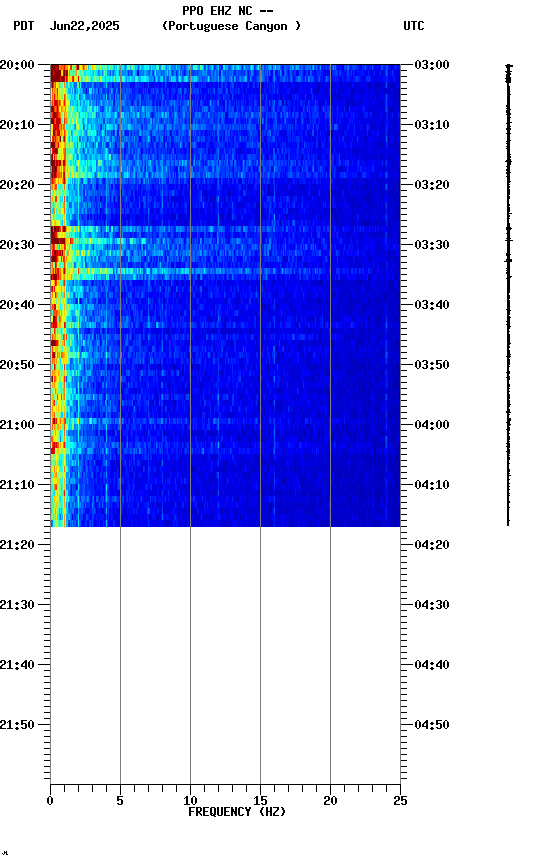This screenshot has width=552, height=864.
Task: Click the '04:10' UTC time label
Action: tap(432, 485)
